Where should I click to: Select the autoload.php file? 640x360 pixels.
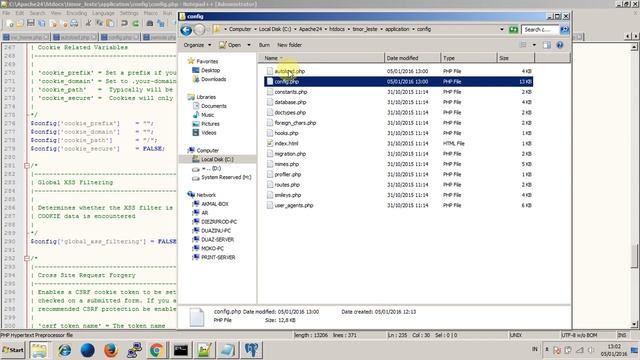(x=289, y=71)
